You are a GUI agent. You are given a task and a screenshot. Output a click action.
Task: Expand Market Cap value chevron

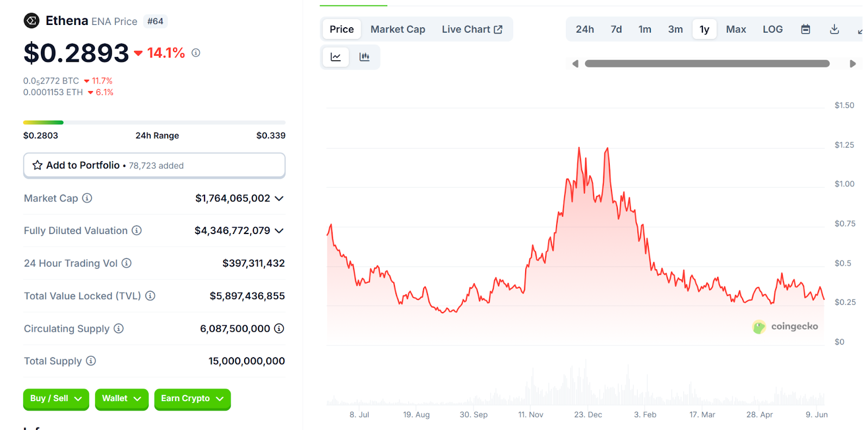[279, 199]
